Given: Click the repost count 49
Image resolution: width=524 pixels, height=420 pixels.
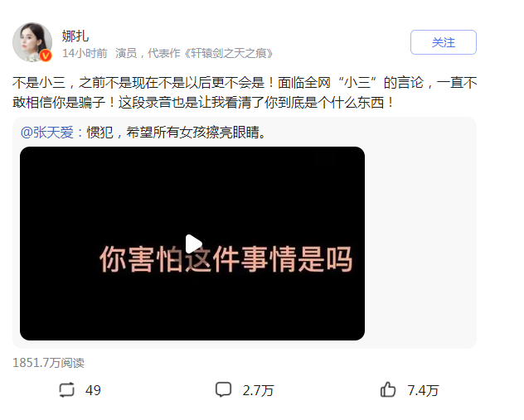Looking at the screenshot, I should [x=93, y=390].
